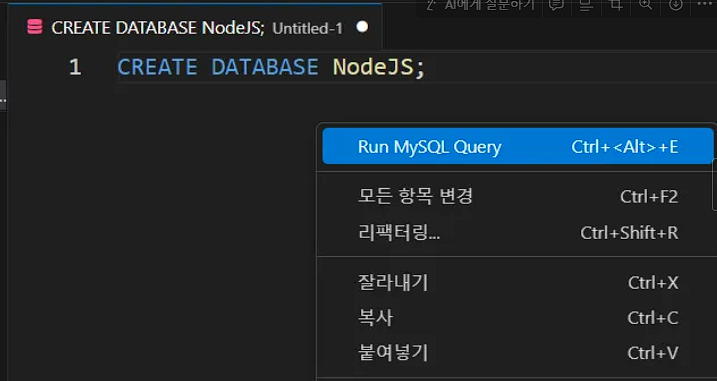The width and height of the screenshot is (717, 381).
Task: Click the Ctrl+<Alt>+E shortcut label
Action: coord(625,147)
